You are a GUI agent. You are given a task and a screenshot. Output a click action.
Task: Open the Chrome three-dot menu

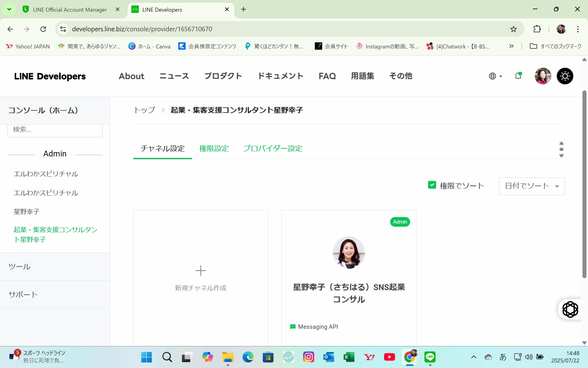[578, 29]
